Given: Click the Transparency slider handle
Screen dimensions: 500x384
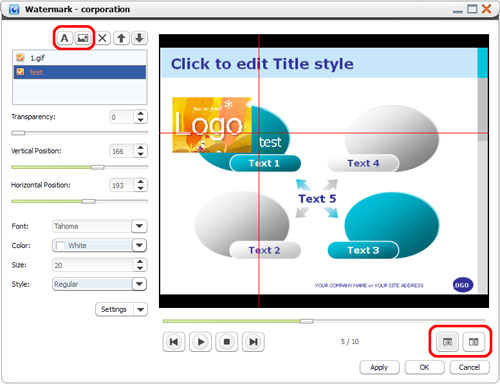Looking at the screenshot, I should point(18,133).
